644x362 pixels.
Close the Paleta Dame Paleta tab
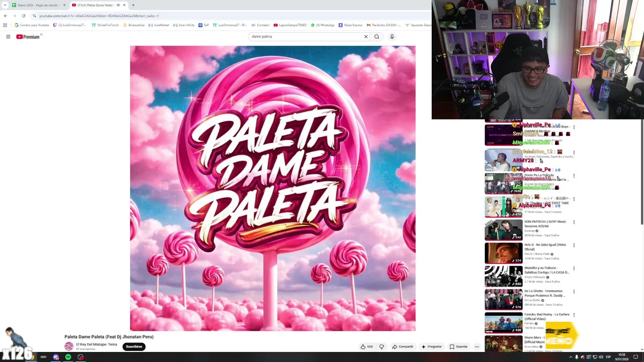pos(124,5)
